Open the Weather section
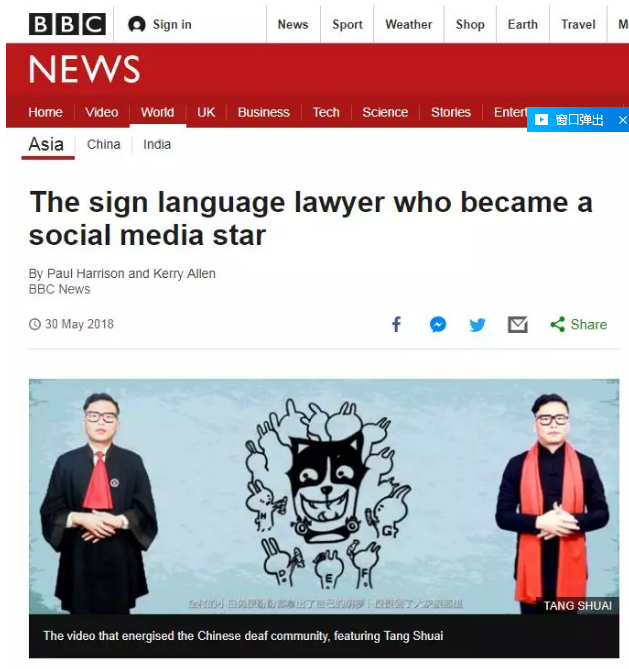Viewport: 629px width, 669px height. pos(409,24)
